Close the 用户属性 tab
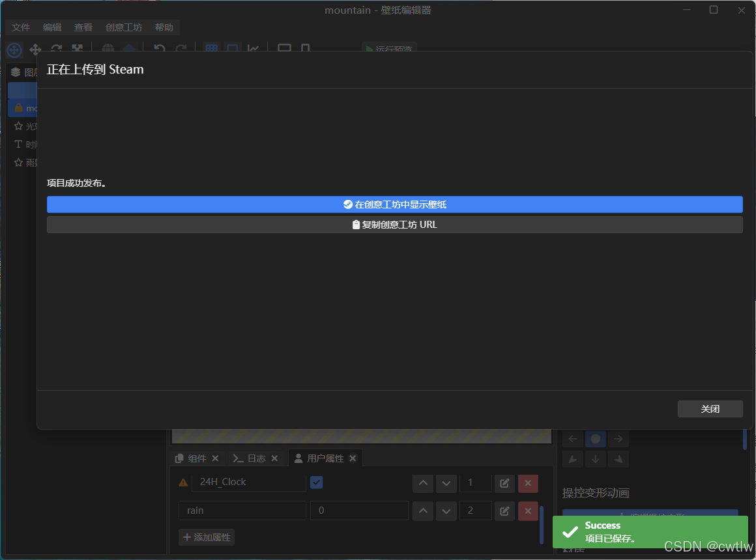 click(x=353, y=458)
